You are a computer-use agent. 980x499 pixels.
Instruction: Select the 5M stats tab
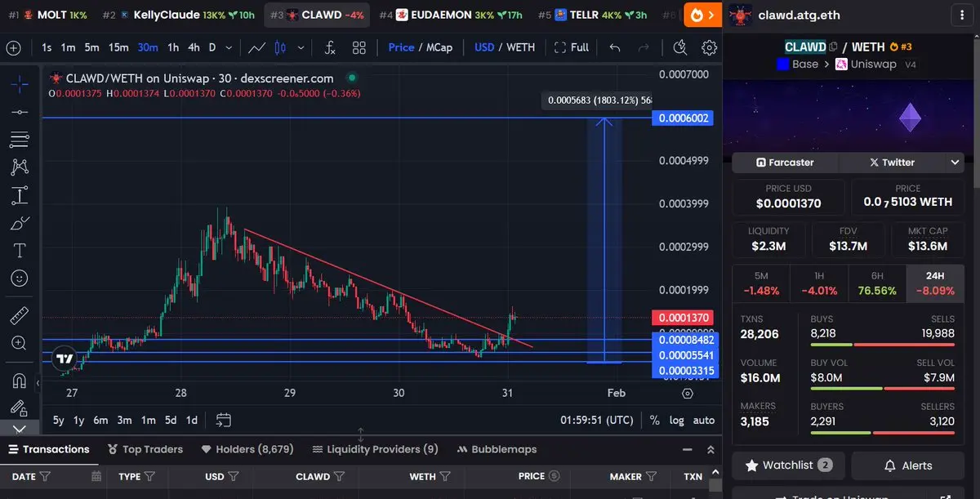tap(761, 283)
